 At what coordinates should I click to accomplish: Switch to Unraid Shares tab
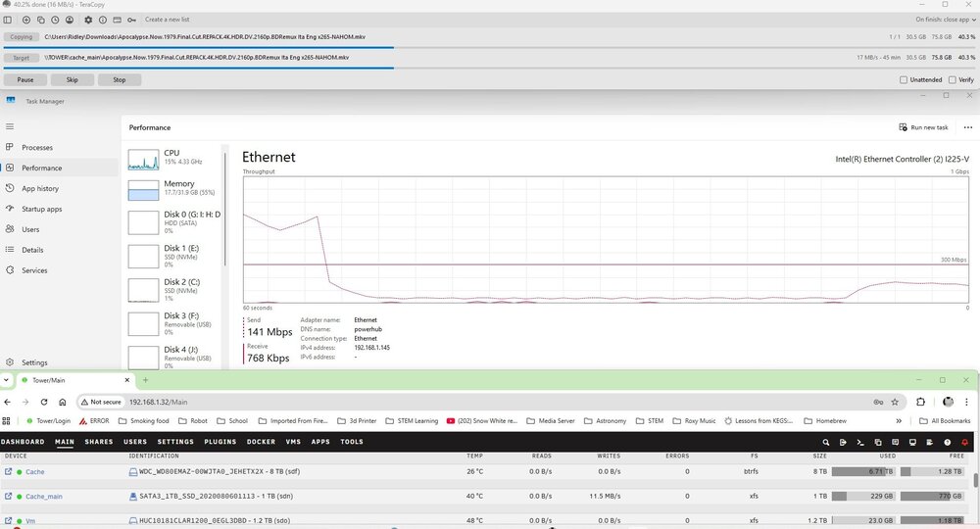[x=99, y=442]
